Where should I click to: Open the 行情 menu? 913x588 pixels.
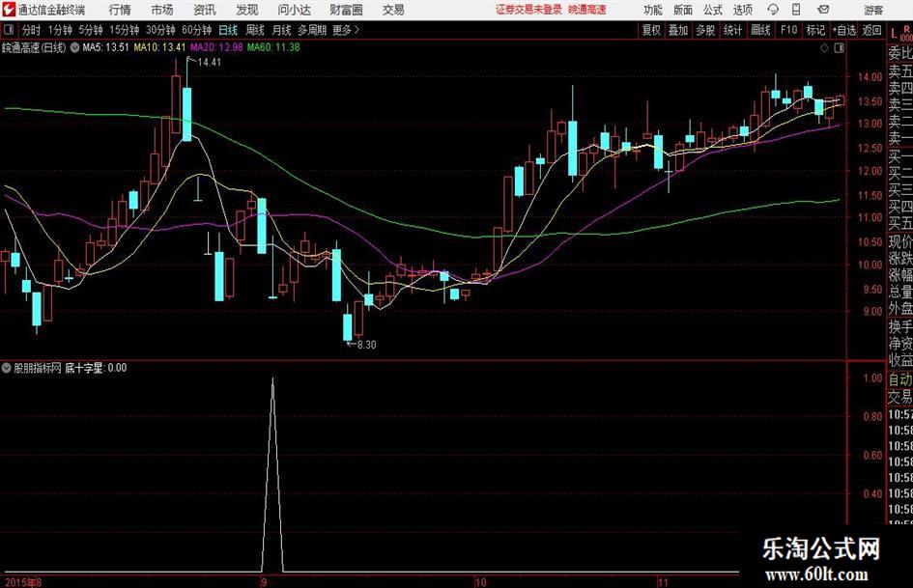(x=120, y=10)
